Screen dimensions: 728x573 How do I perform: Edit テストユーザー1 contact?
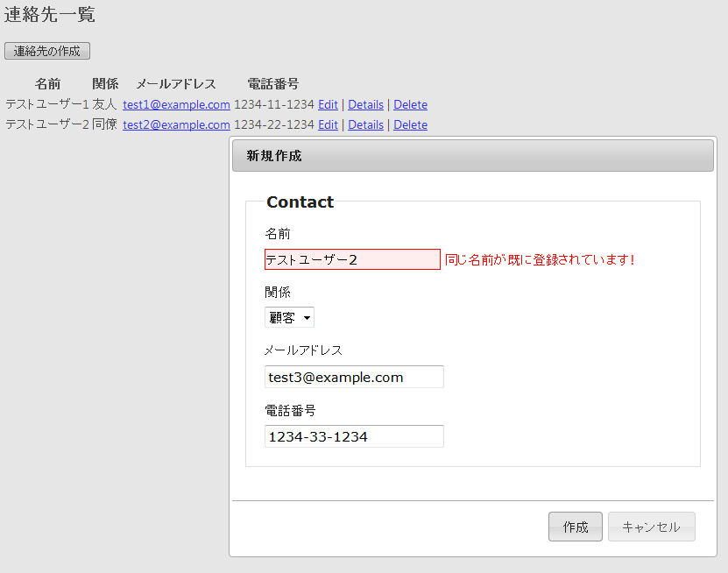(328, 105)
